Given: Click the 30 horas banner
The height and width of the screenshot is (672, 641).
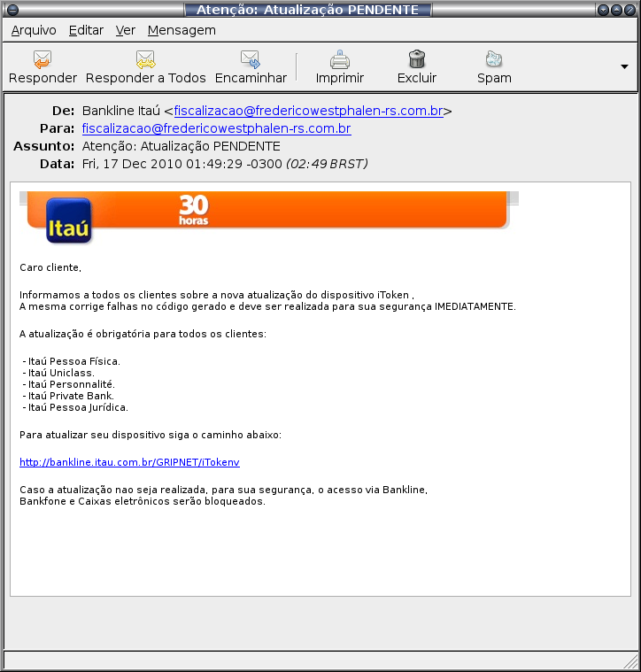Looking at the screenshot, I should click(194, 210).
